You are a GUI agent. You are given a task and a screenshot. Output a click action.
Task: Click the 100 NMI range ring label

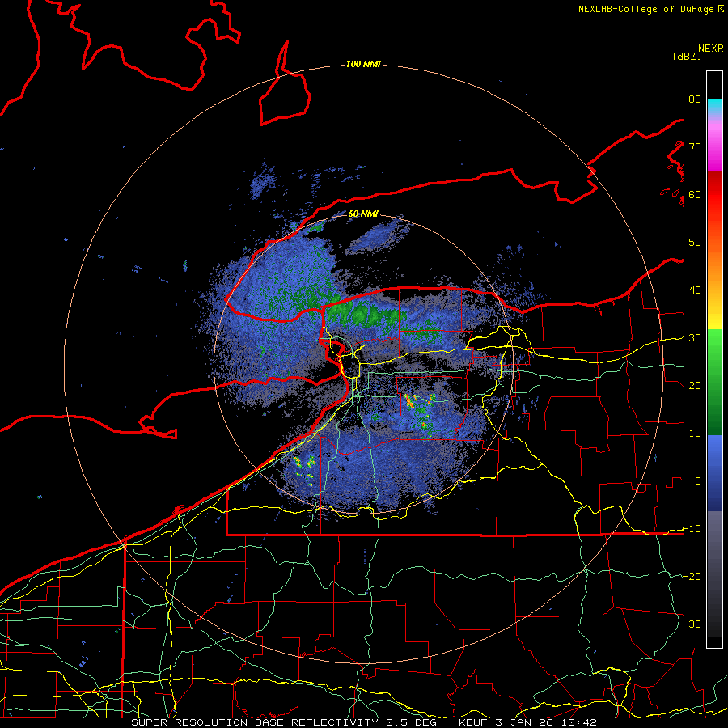click(x=363, y=64)
